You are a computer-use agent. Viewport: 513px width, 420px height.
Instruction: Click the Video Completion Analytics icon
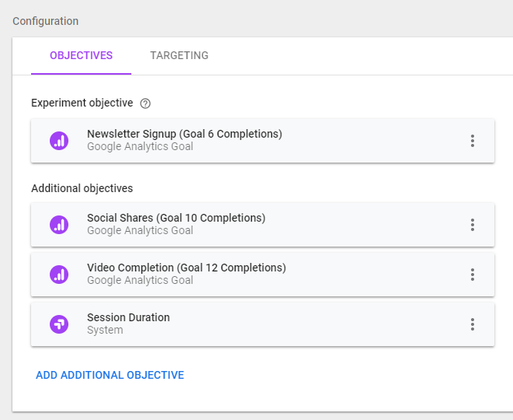point(59,275)
